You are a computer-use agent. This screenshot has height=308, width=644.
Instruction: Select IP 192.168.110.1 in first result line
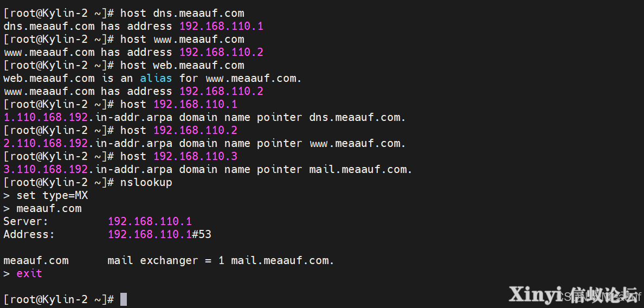(x=221, y=27)
